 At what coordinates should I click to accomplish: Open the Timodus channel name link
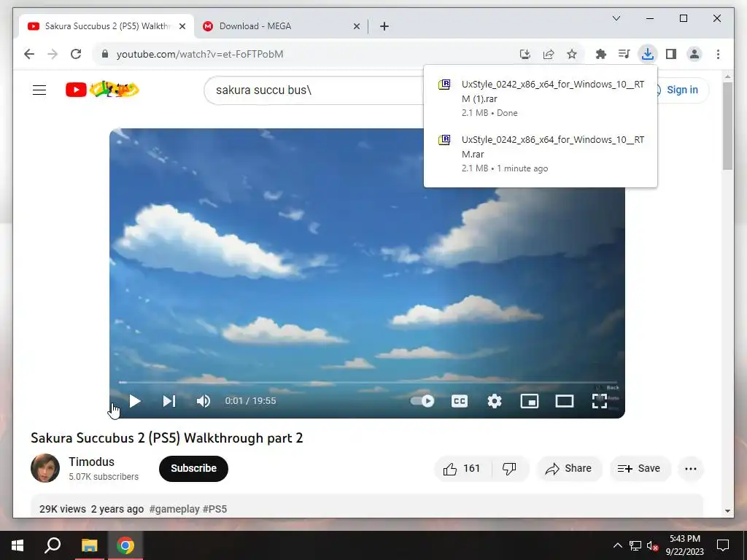point(91,462)
